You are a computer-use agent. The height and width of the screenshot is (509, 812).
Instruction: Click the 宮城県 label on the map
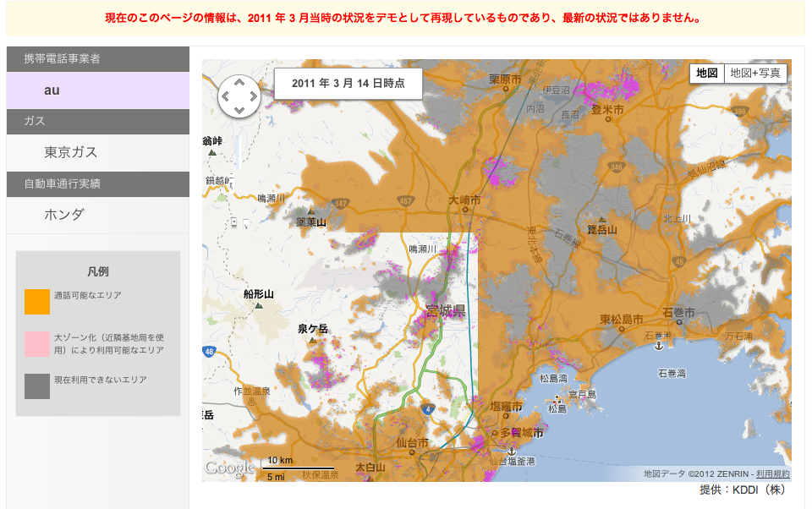coord(446,310)
